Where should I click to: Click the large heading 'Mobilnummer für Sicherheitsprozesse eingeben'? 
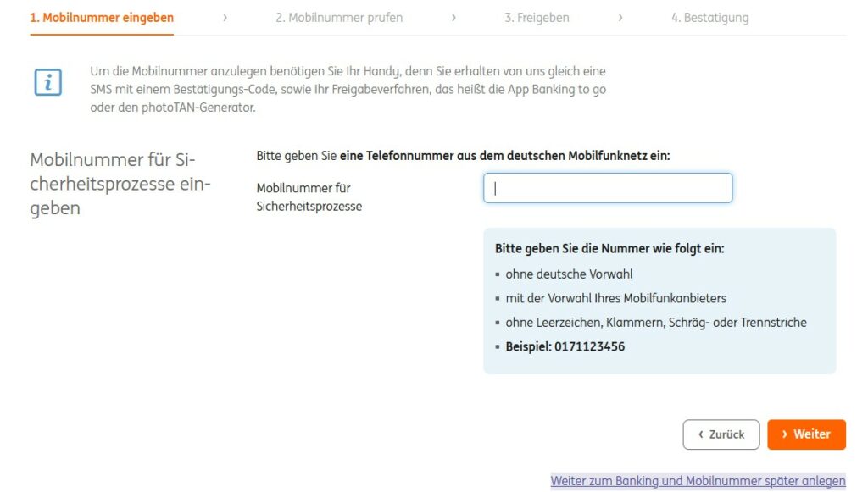coord(120,184)
